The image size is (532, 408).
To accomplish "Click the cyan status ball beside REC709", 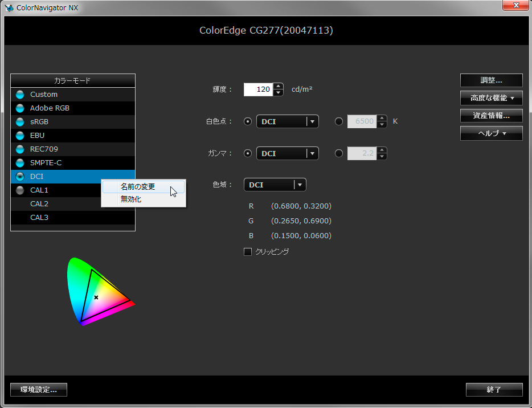I will pyautogui.click(x=20, y=149).
